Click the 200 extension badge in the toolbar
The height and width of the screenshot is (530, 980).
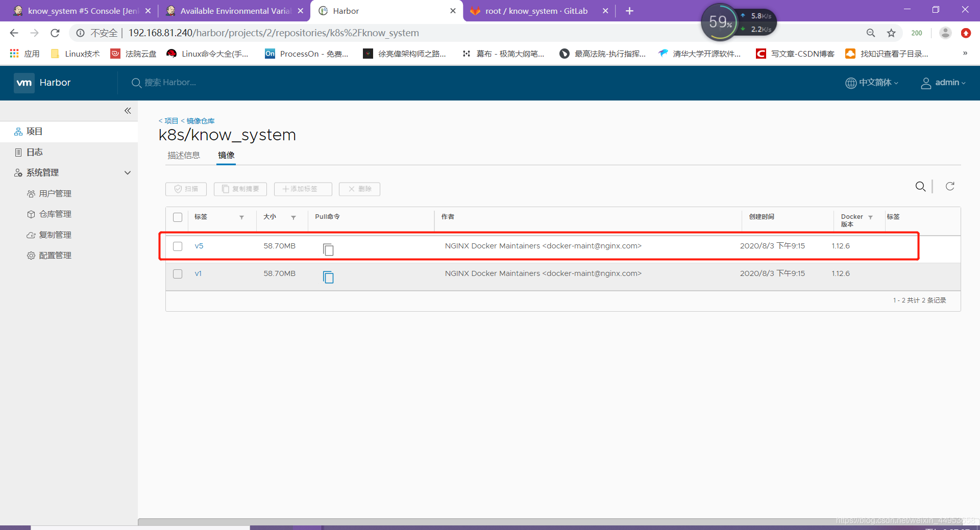(917, 33)
